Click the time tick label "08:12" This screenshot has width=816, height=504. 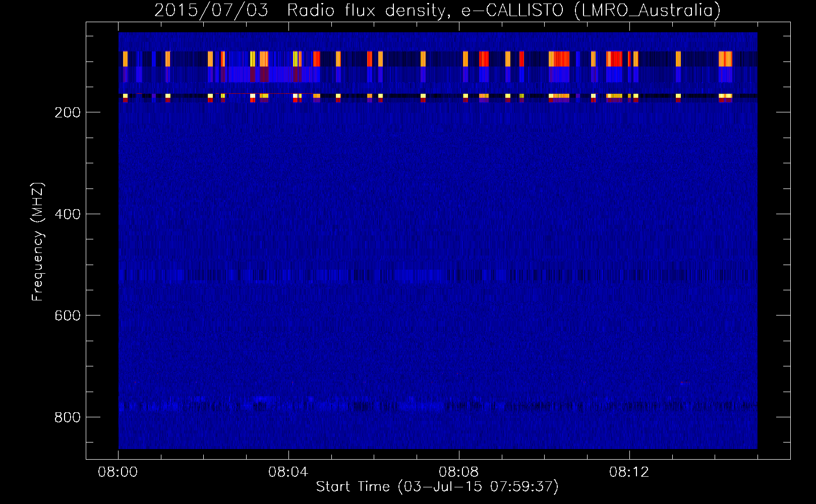(629, 472)
